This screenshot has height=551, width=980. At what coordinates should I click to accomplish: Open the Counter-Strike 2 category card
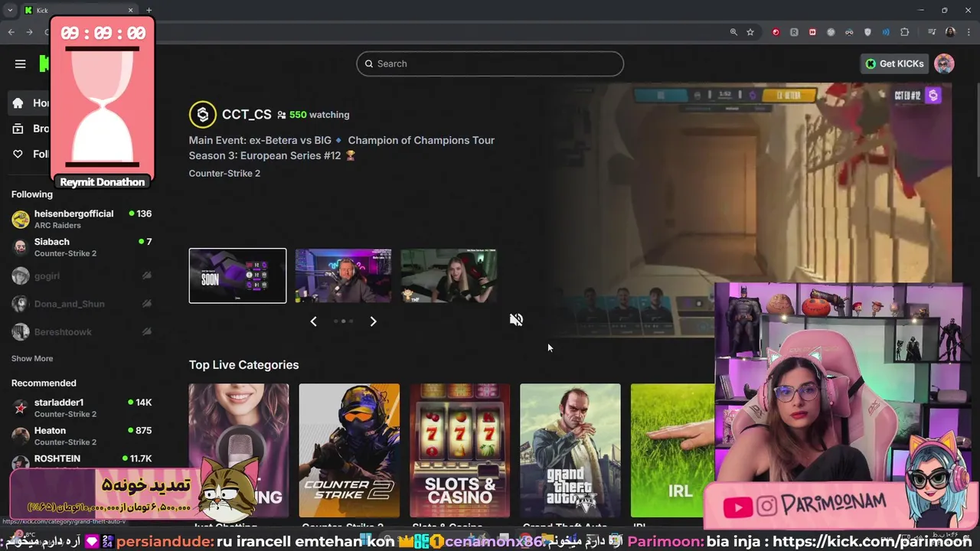[349, 451]
